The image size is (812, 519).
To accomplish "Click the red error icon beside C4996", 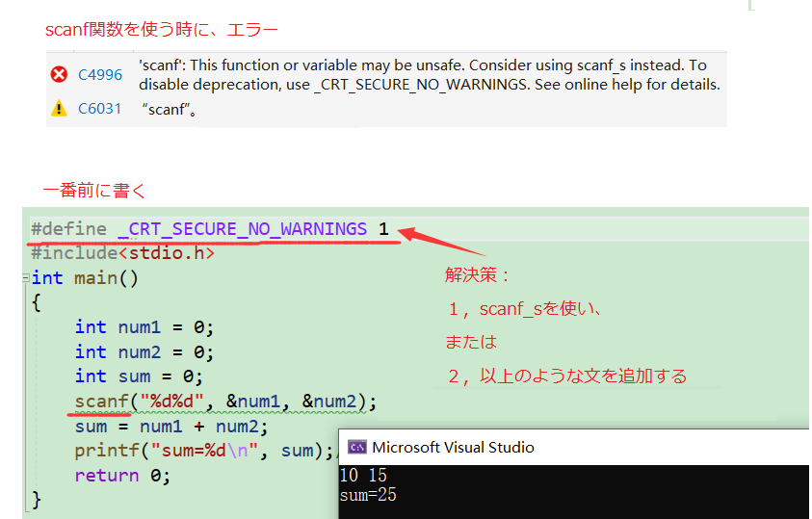I will coord(59,74).
